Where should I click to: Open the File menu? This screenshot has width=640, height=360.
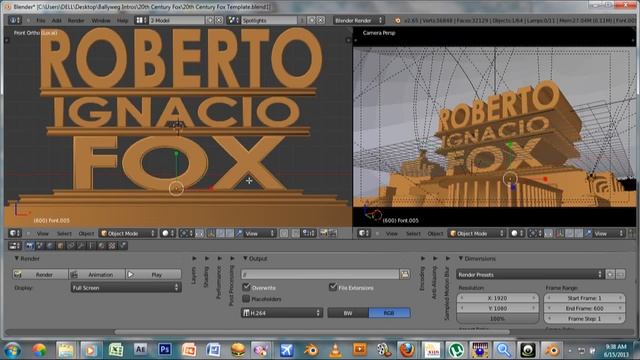click(x=41, y=20)
